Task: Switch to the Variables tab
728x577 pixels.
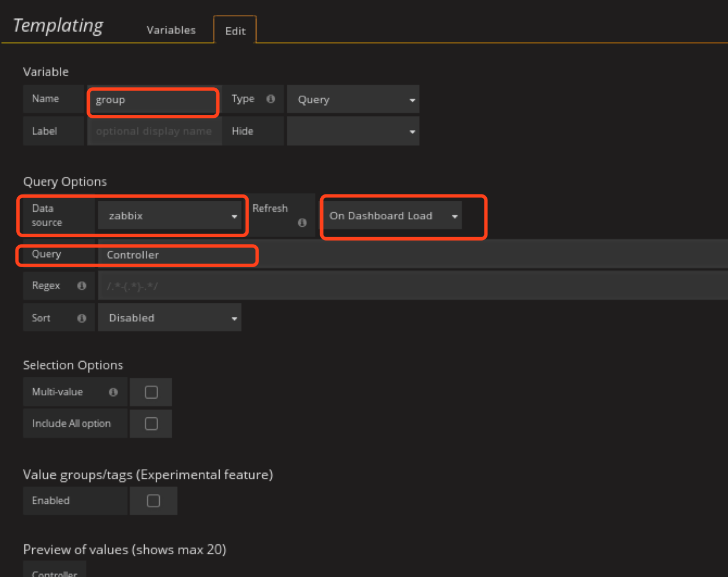Action: (x=171, y=30)
